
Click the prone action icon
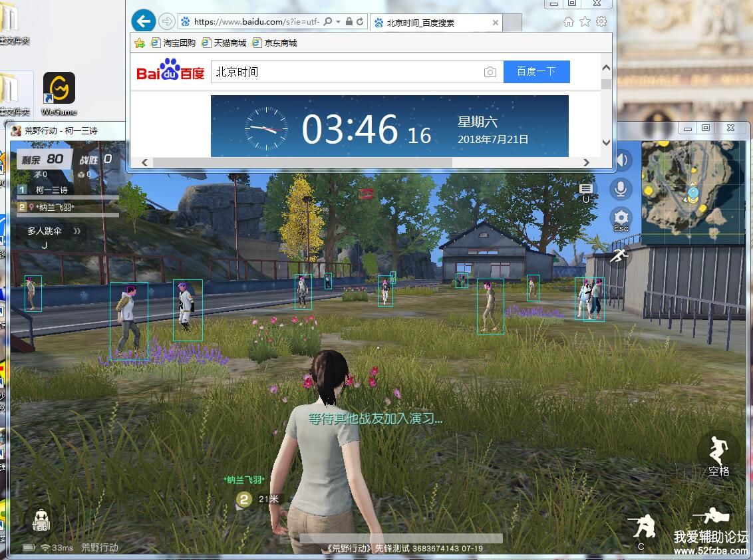pos(712,515)
